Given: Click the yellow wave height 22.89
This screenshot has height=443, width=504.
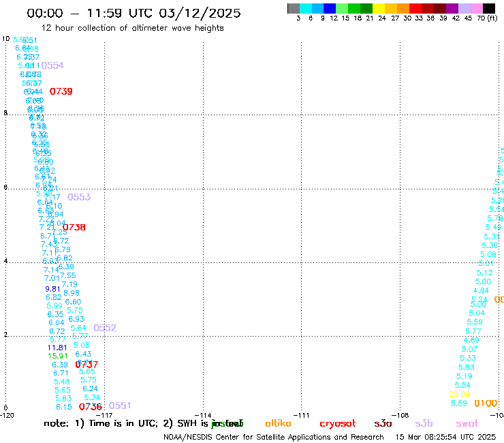Looking at the screenshot, I should pos(459,394).
